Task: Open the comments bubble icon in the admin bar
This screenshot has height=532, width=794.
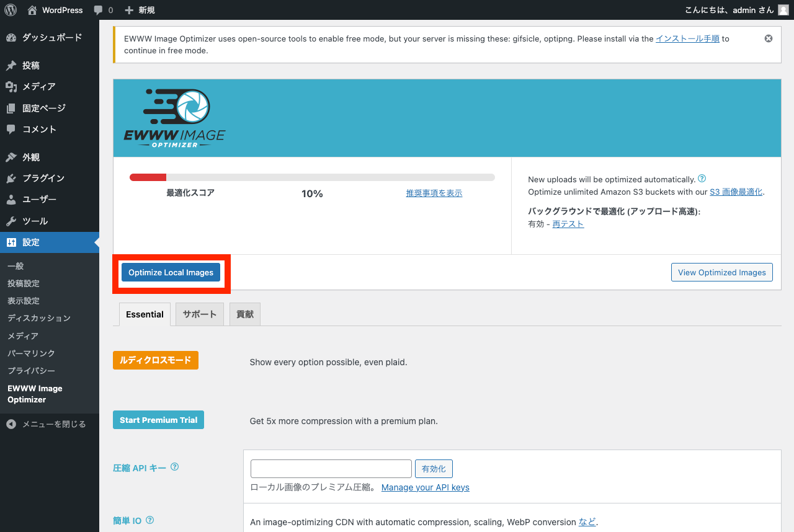Action: pyautogui.click(x=99, y=11)
